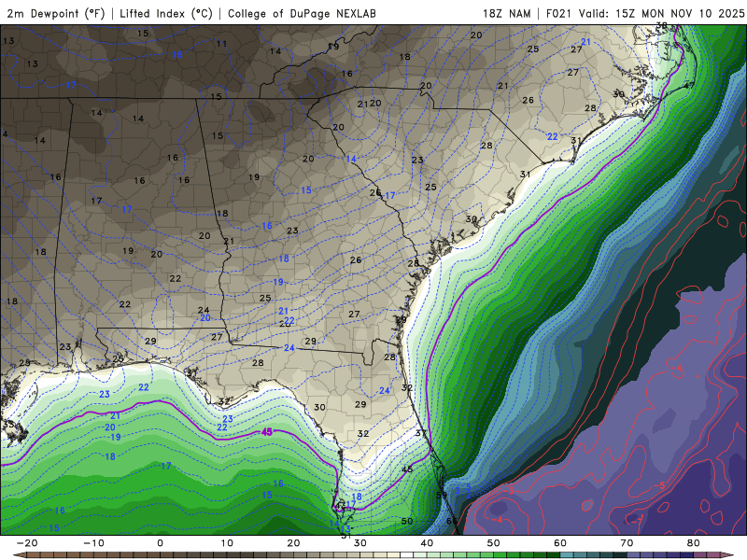Click the red "-5" lifted index label
Viewport: 747px width, 560px height.
[659, 485]
